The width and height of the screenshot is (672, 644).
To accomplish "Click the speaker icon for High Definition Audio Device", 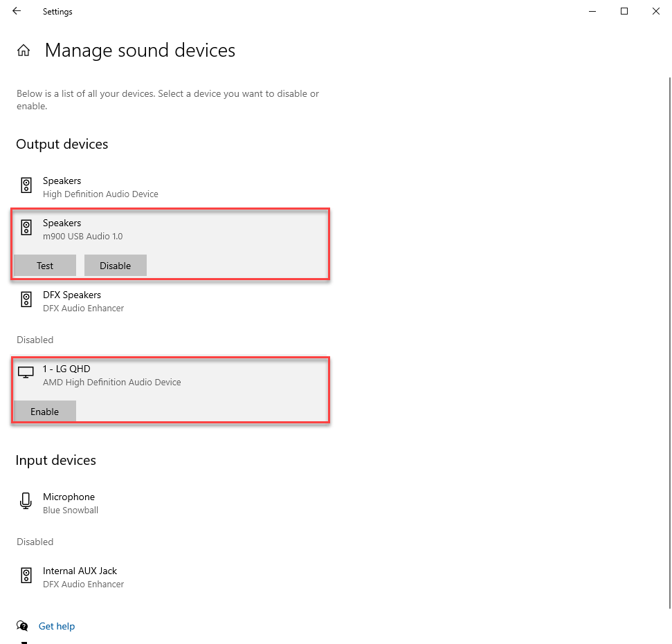I will tap(26, 185).
